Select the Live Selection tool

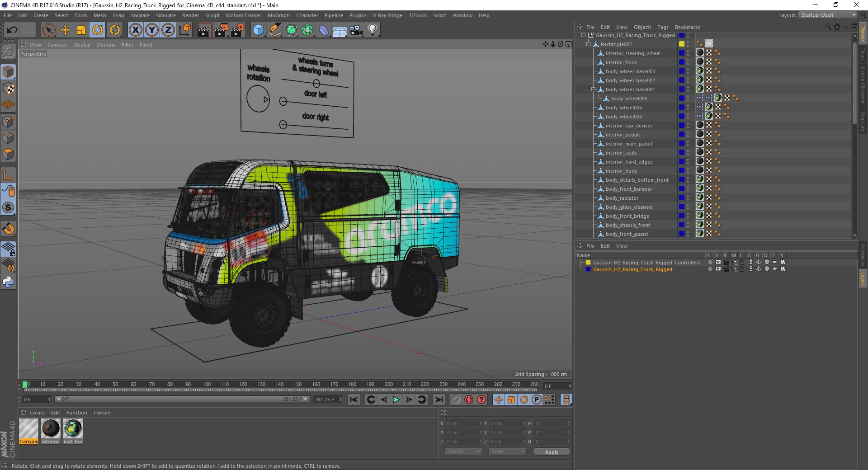click(x=48, y=30)
